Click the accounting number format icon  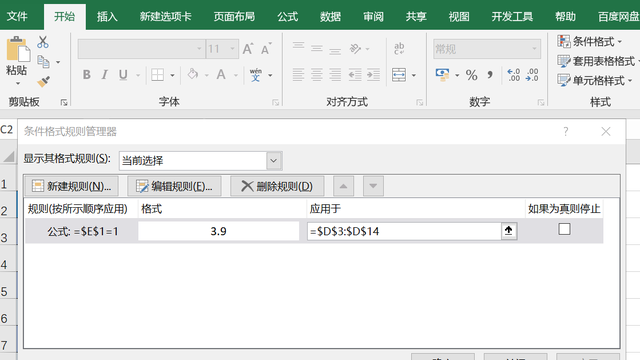click(x=442, y=75)
